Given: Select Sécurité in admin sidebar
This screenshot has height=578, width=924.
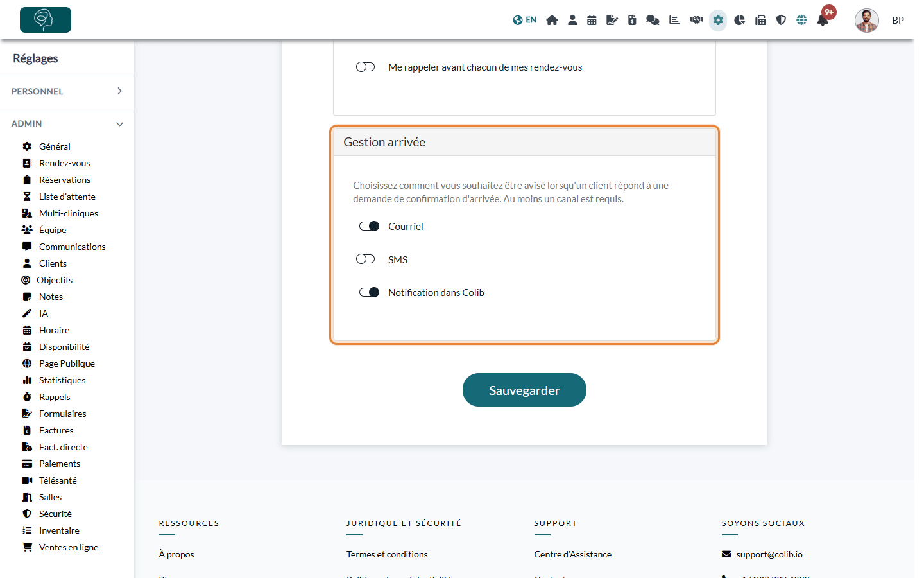Looking at the screenshot, I should [55, 514].
